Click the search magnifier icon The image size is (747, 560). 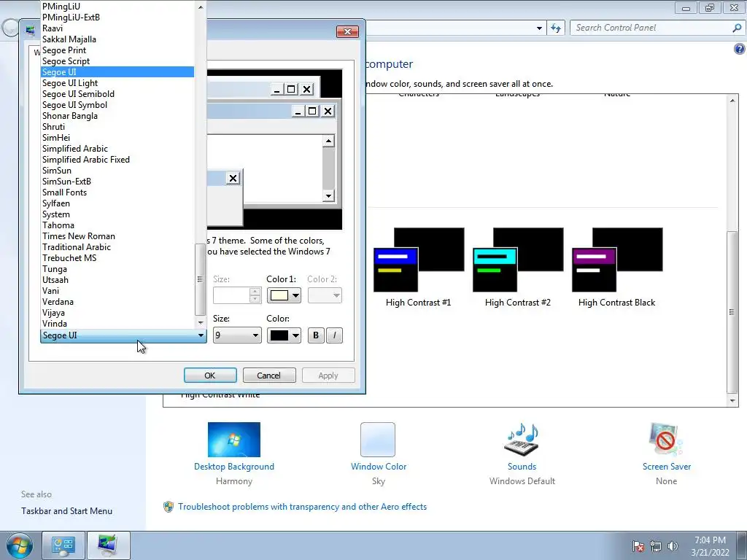pos(737,28)
